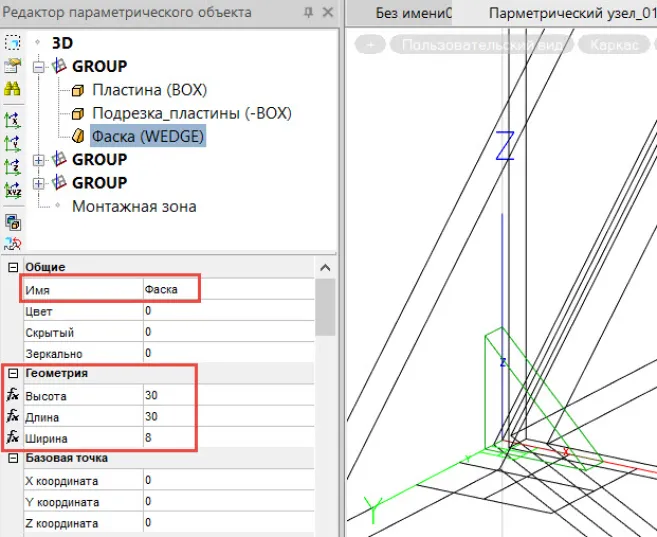Click the selection frame icon in left toolbar
657x537 pixels.
point(13,42)
